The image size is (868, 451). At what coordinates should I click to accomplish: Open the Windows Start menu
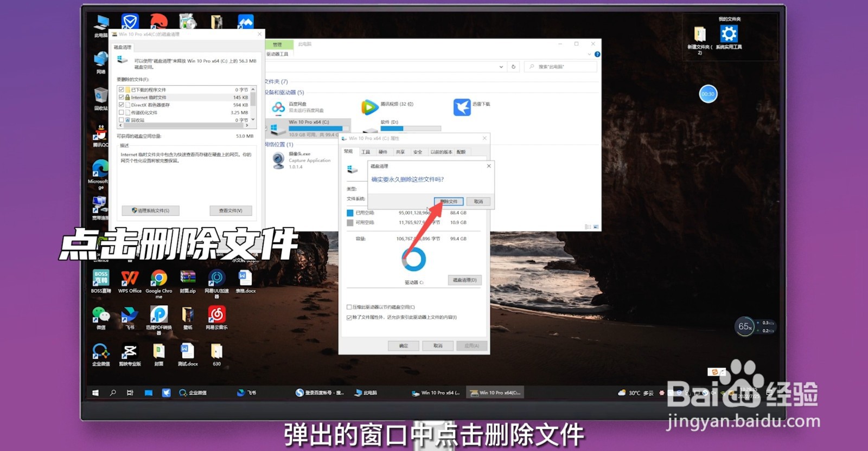pos(95,392)
